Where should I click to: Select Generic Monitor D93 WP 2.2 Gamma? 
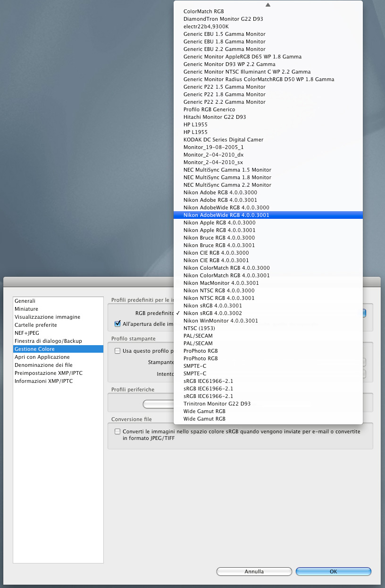pyautogui.click(x=268, y=64)
